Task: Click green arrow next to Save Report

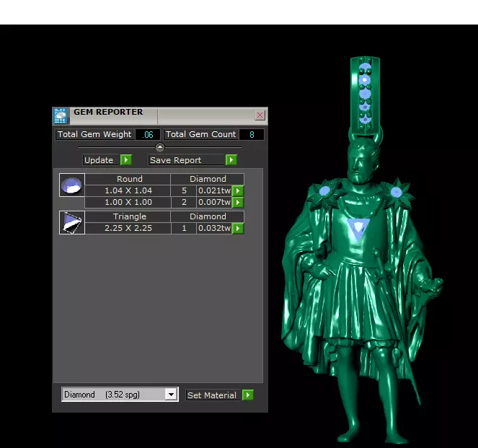Action: [231, 160]
